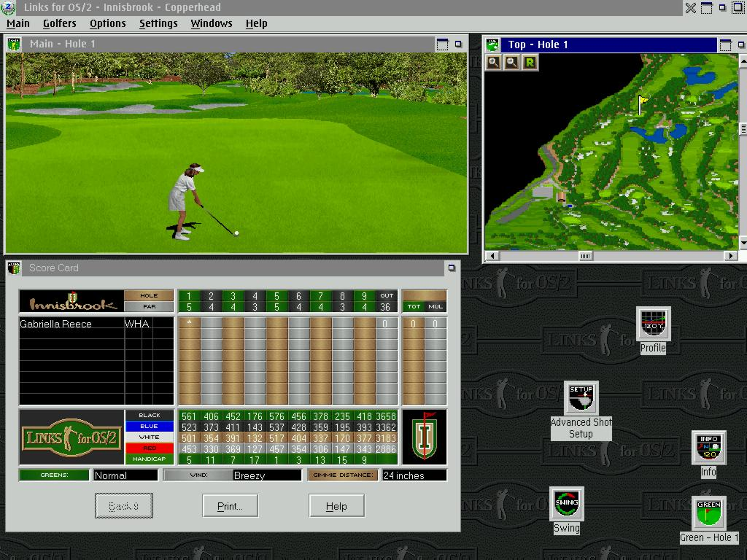Click the Innisbrook logo on the score card
The width and height of the screenshot is (747, 560).
tap(72, 301)
